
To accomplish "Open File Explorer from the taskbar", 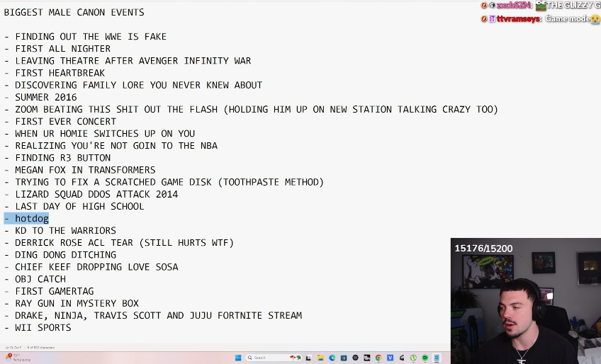I will (320, 358).
